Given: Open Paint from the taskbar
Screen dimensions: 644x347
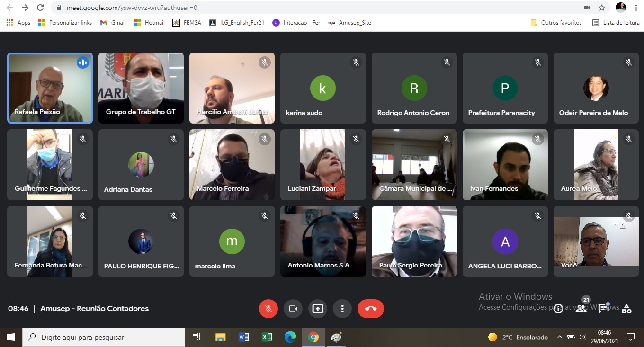Looking at the screenshot, I should pos(336,337).
